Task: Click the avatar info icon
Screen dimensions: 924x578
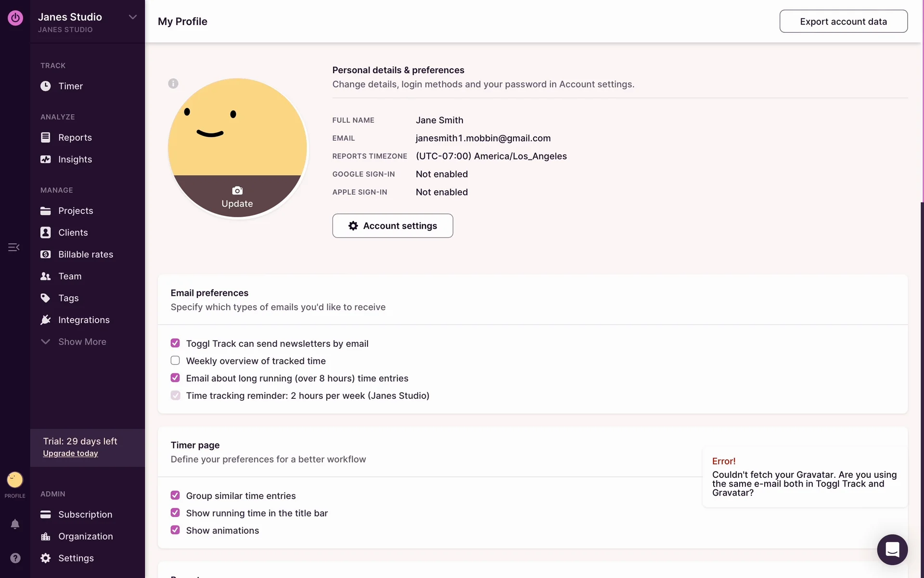Action: click(173, 83)
